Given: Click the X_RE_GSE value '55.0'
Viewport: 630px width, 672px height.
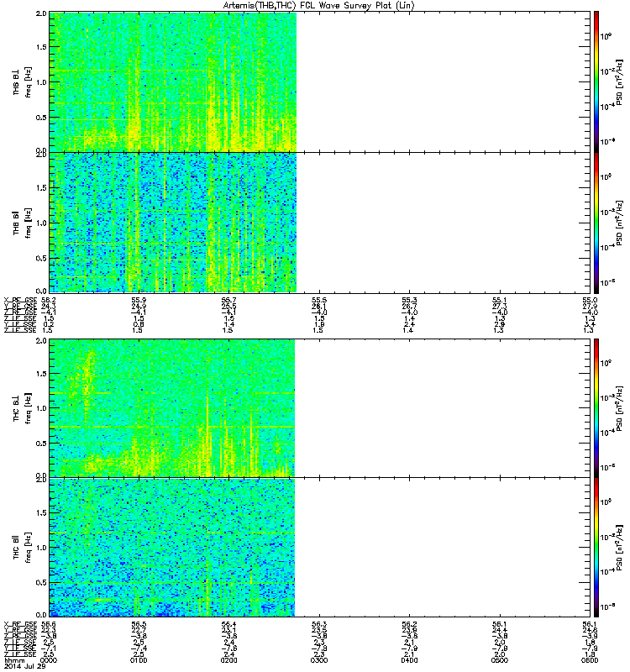Looking at the screenshot, I should 590,300.
